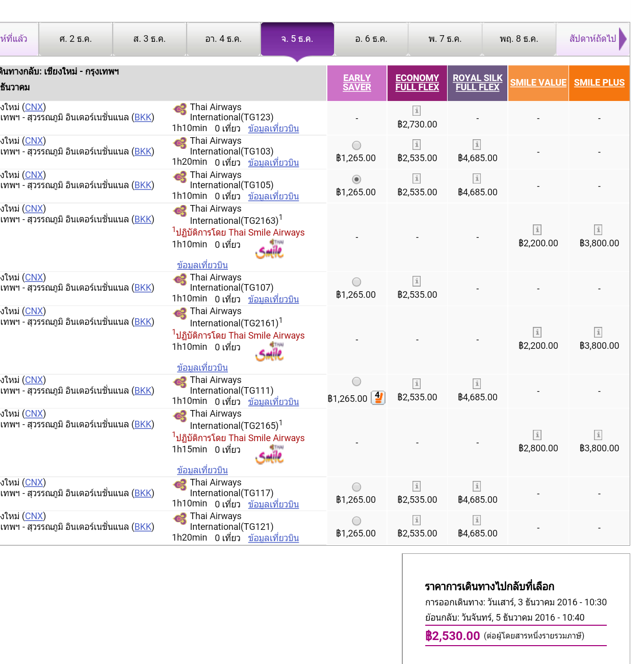
Task: Switch to the พฤ. 8 ธ.ค. date tab
Action: [x=519, y=39]
